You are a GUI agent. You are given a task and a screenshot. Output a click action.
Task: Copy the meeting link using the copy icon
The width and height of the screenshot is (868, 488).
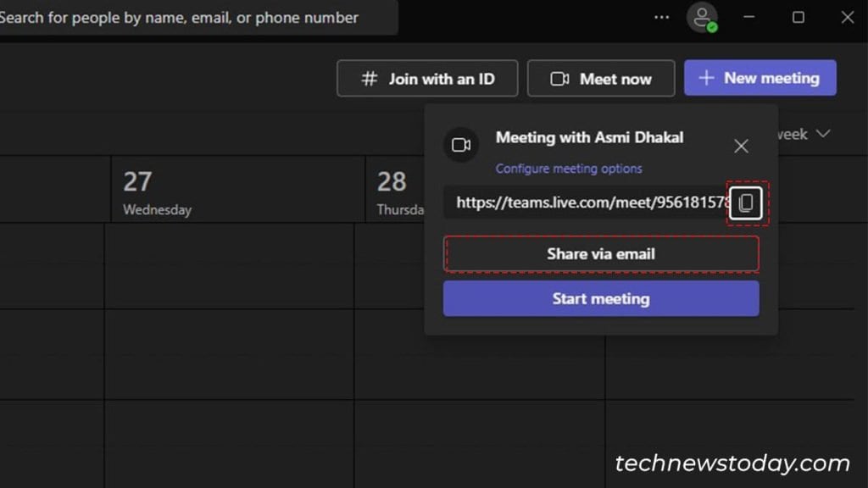tap(746, 202)
